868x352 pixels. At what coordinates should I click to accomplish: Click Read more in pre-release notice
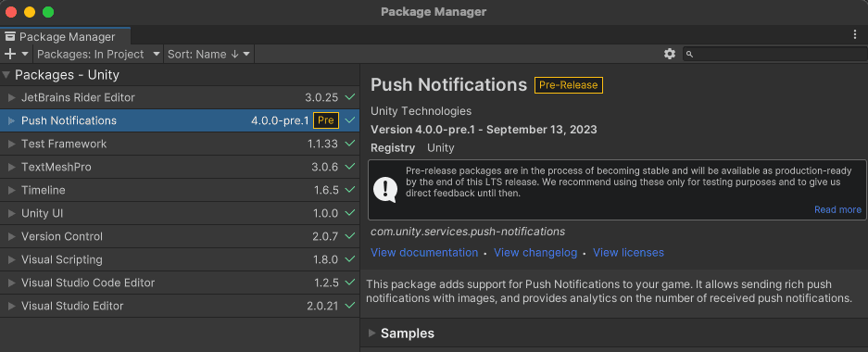click(x=837, y=209)
